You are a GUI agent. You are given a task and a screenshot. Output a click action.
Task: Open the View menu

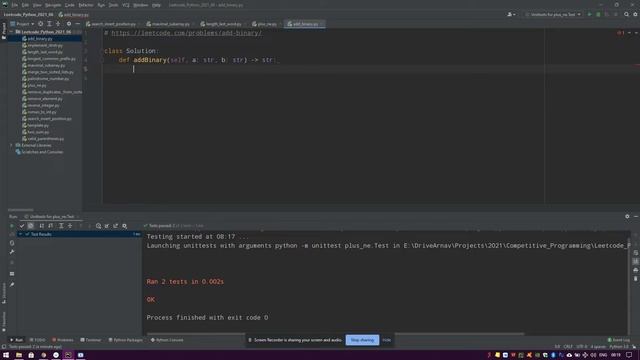[37, 5]
